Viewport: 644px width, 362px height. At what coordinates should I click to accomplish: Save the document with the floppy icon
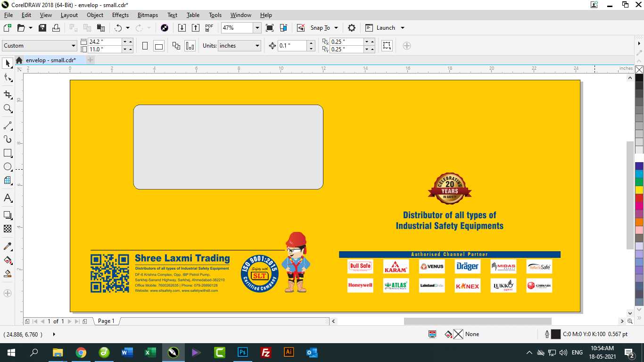[42, 28]
